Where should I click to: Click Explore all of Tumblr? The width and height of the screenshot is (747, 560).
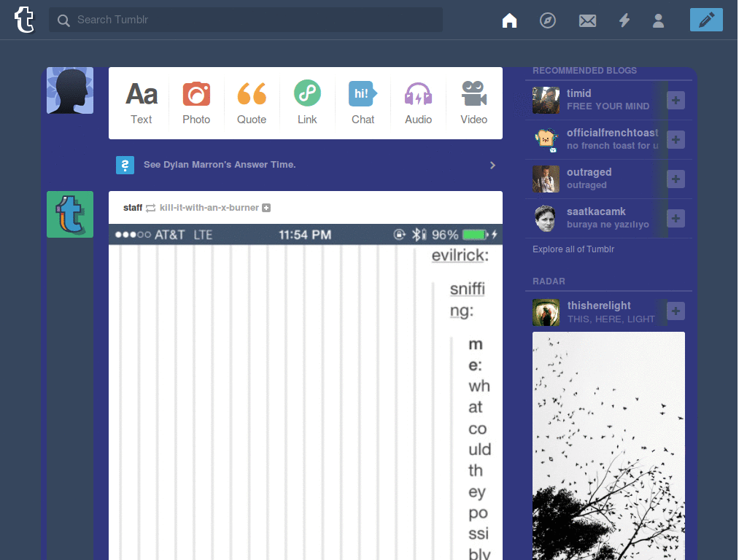(x=573, y=249)
